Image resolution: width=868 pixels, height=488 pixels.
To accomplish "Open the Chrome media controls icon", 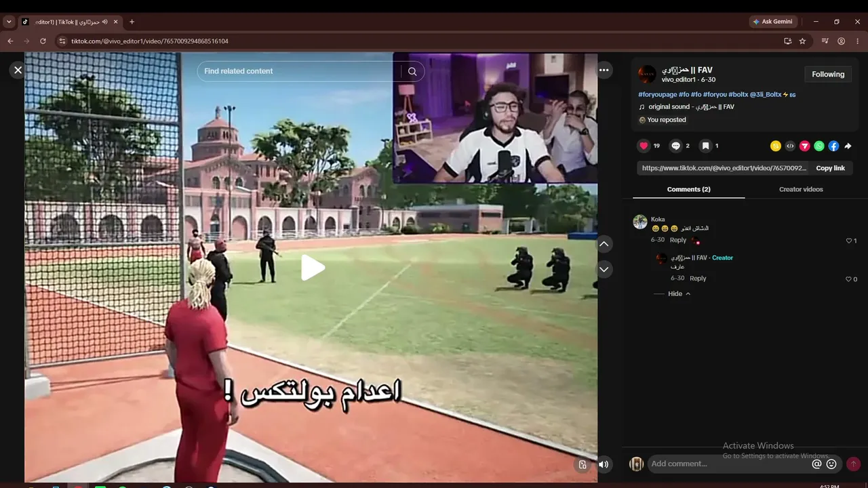I will [x=825, y=41].
